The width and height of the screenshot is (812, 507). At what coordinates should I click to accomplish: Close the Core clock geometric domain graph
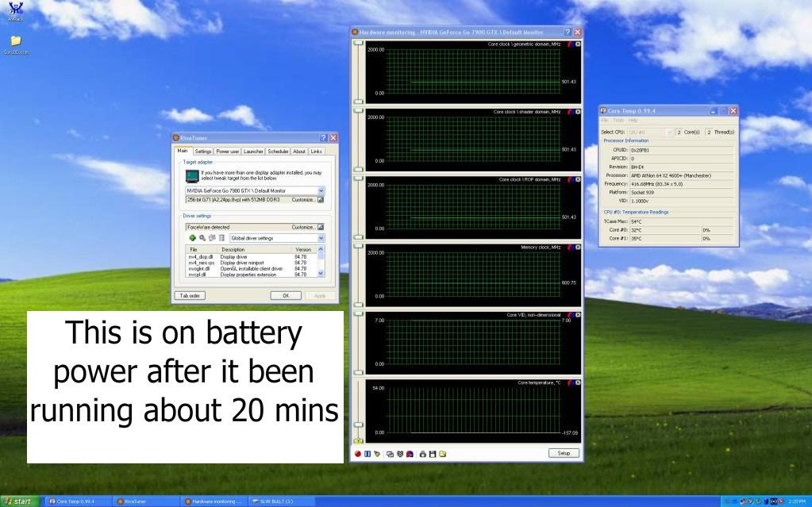click(578, 44)
